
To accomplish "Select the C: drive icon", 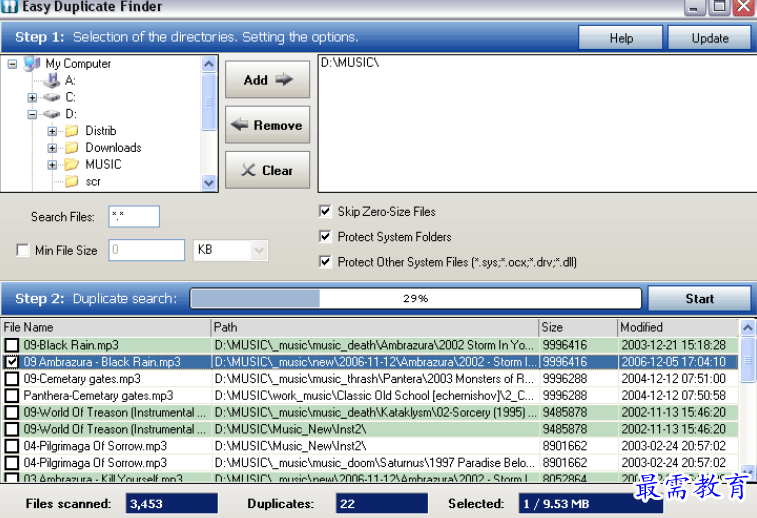I will tap(51, 97).
